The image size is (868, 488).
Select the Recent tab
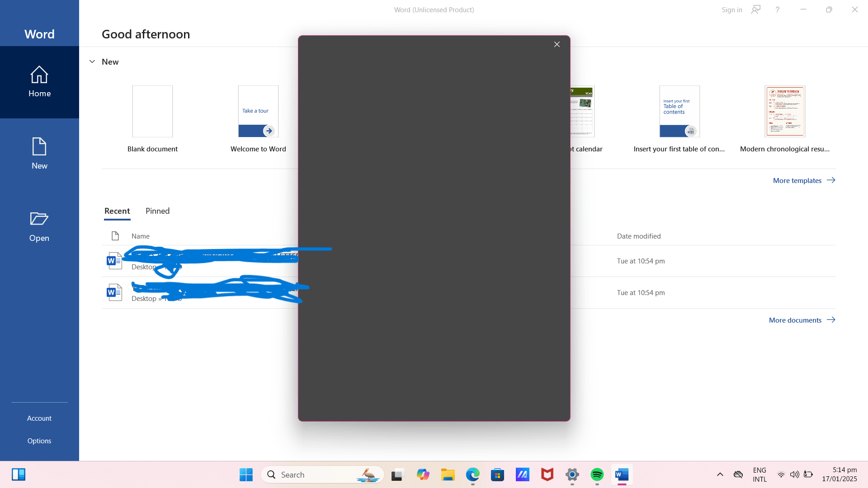(x=117, y=211)
